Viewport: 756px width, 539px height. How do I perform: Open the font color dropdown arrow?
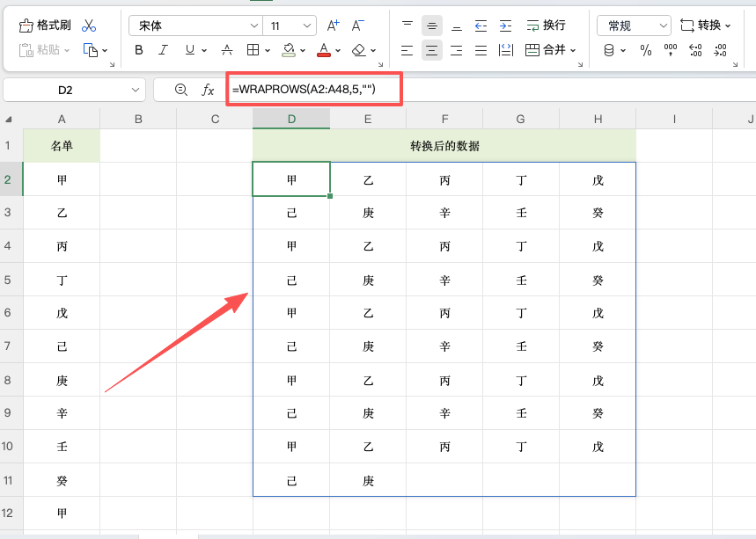338,51
